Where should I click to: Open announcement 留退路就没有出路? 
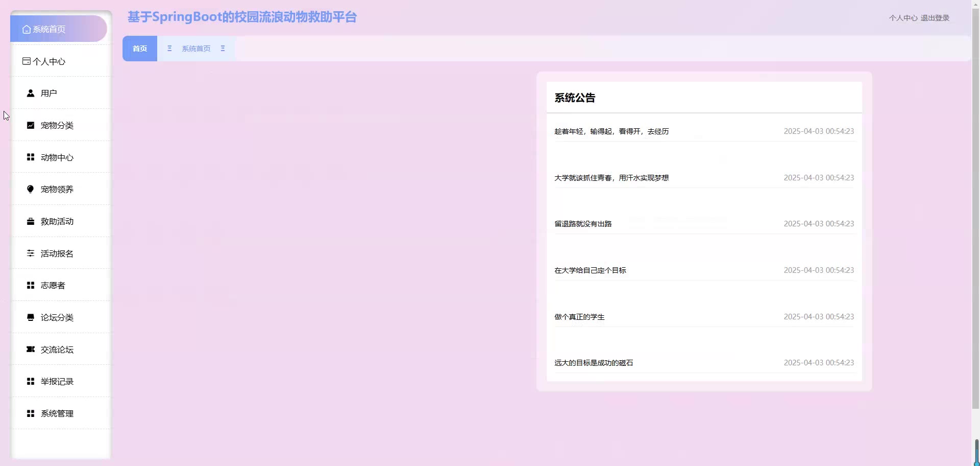583,224
